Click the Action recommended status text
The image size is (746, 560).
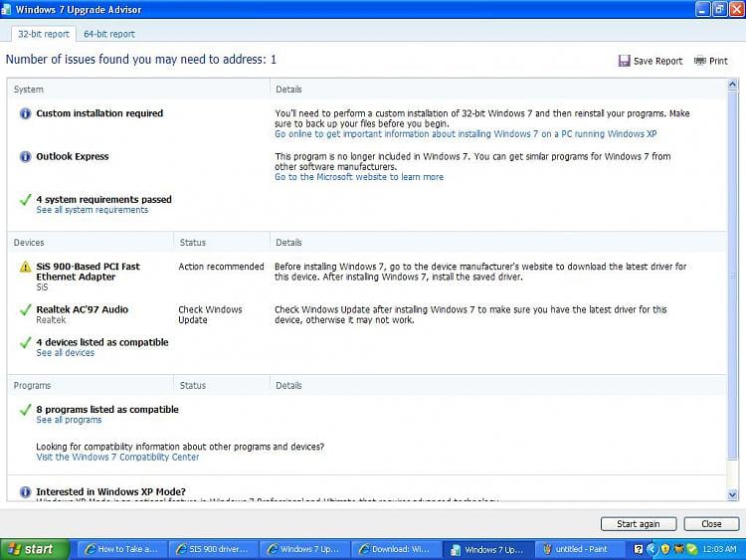[x=221, y=267]
